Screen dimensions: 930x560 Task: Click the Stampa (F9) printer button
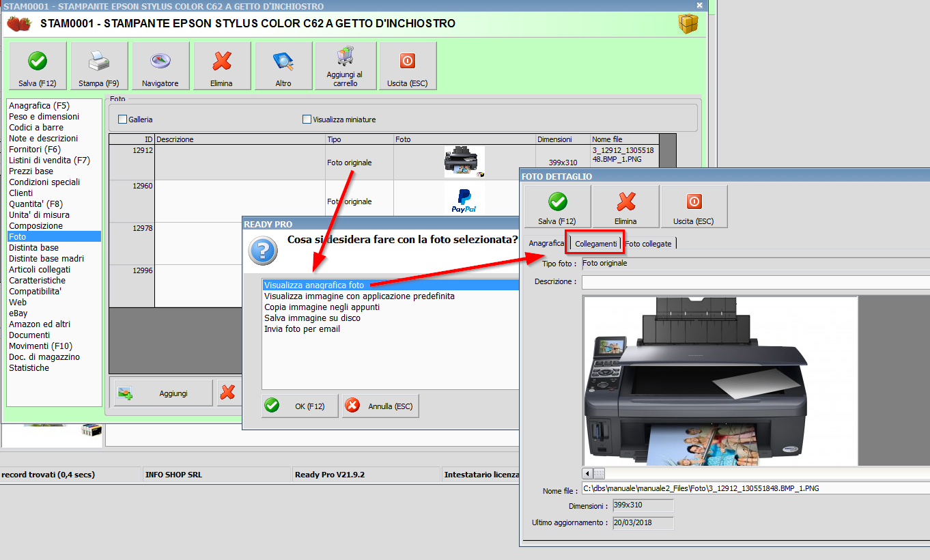tap(99, 66)
